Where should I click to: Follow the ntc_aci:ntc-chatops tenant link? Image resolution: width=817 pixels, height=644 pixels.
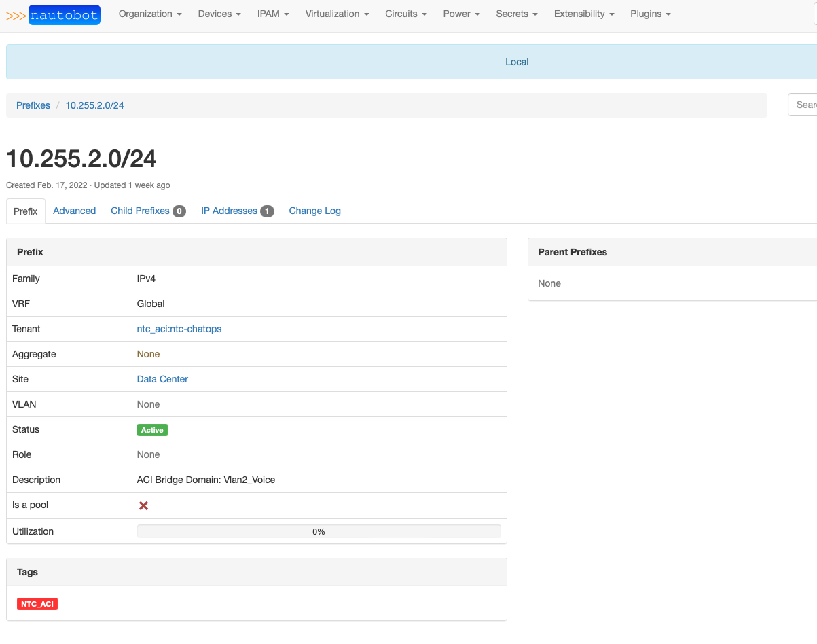coord(179,329)
